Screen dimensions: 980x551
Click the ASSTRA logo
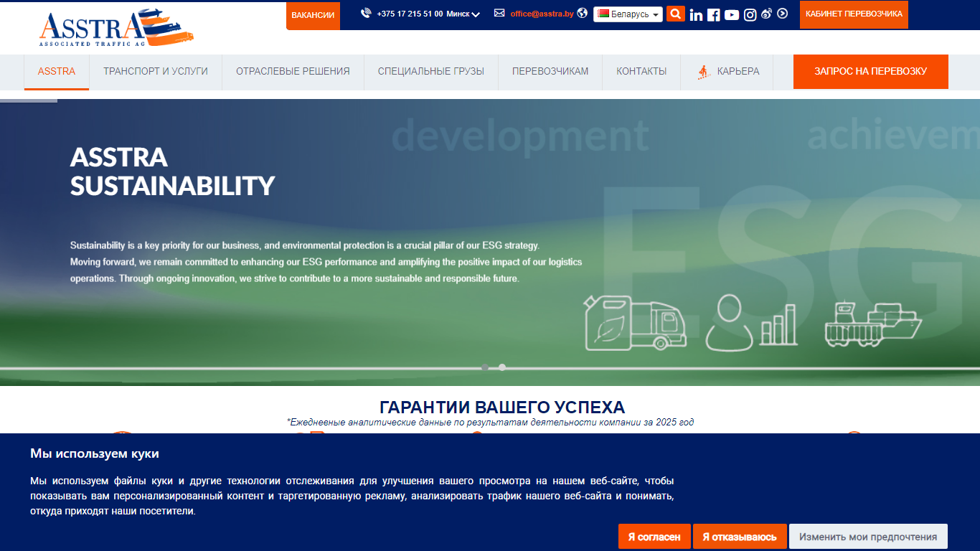click(x=116, y=29)
